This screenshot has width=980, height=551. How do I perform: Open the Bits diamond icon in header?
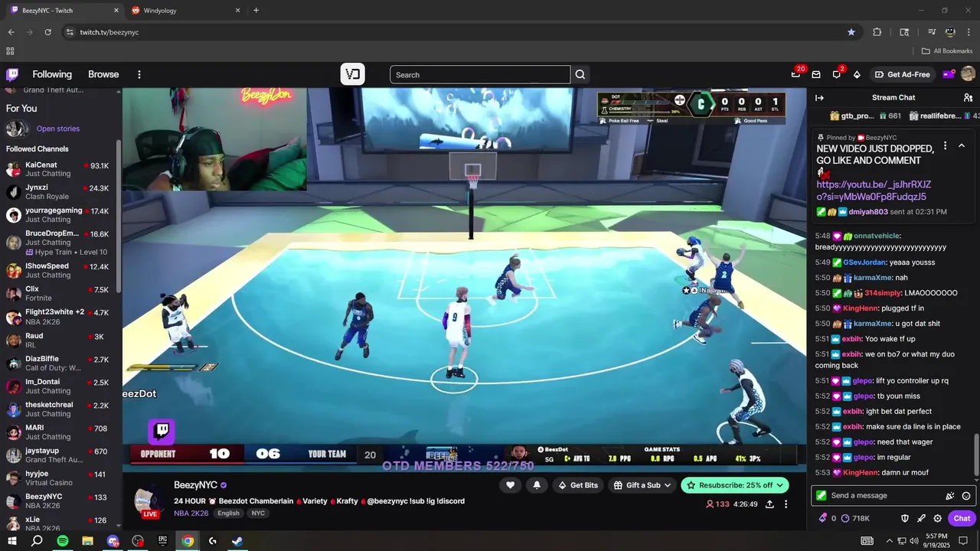pos(857,74)
